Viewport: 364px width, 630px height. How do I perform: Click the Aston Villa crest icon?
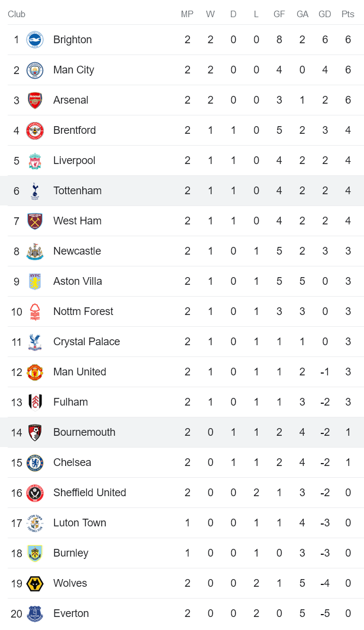coord(35,281)
